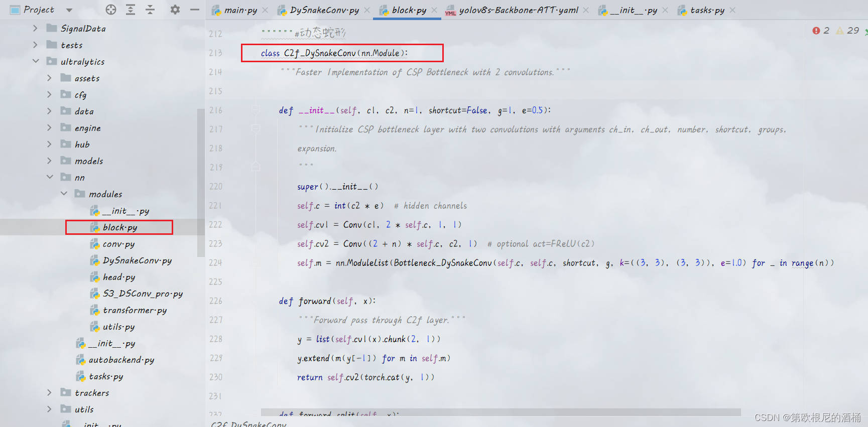The height and width of the screenshot is (427, 868).
Task: Click the locate/select opened file target icon
Action: pyautogui.click(x=111, y=10)
